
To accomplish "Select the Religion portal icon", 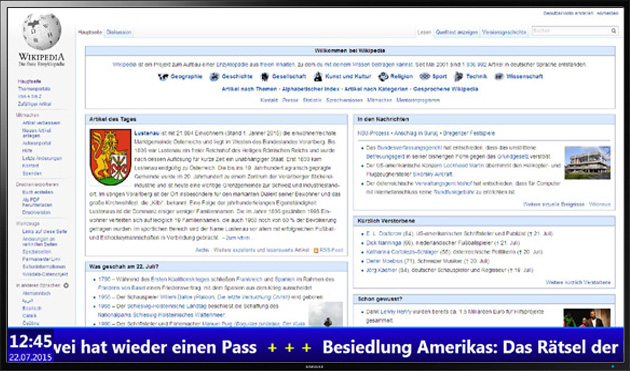I will coord(383,76).
